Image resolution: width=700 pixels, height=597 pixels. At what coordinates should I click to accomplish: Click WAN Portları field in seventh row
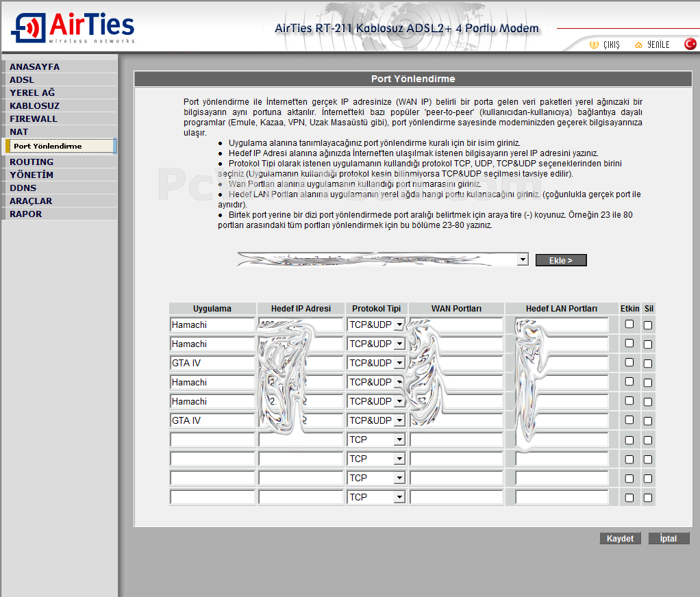[457, 440]
